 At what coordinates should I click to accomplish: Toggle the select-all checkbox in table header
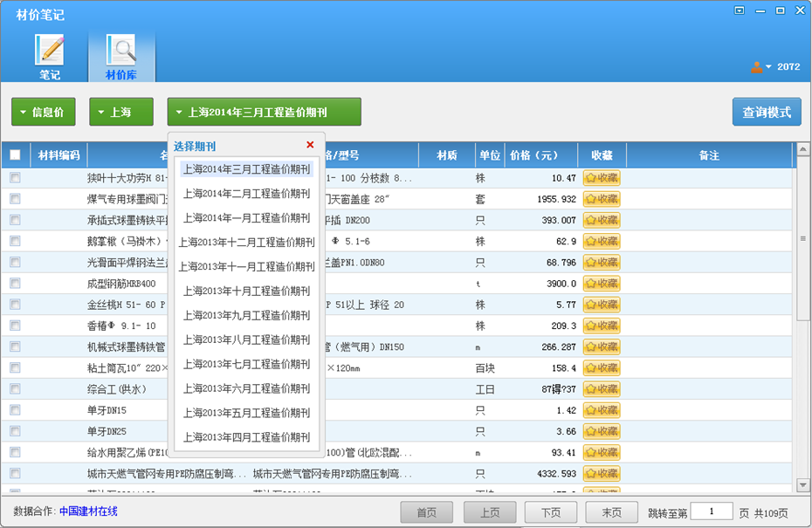click(15, 155)
